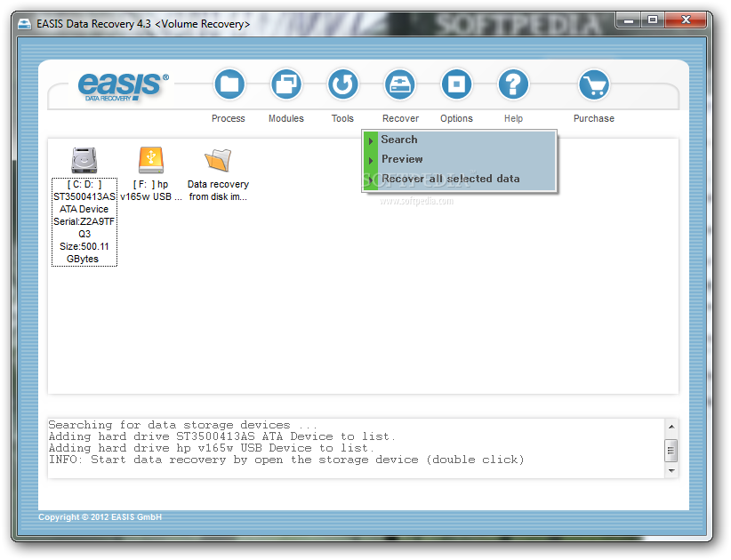Click the title bar application icon
Screen dimensions: 731x560
(x=24, y=23)
